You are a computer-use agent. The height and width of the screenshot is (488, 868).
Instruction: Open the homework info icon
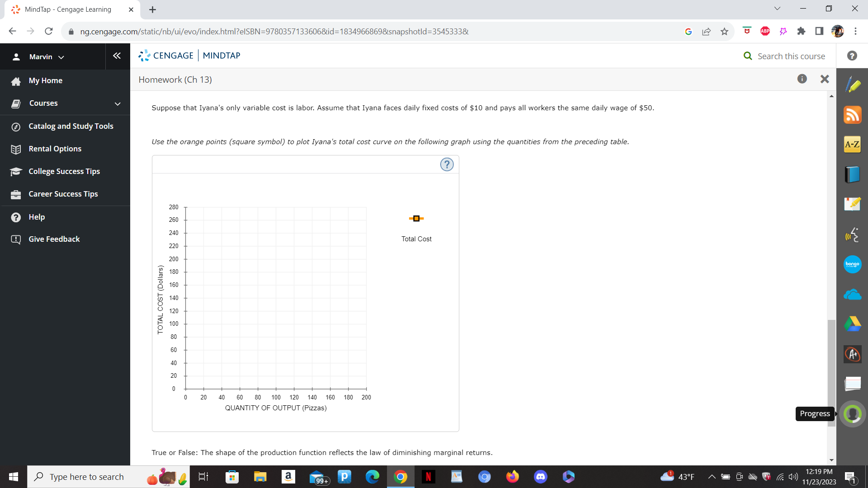(x=802, y=79)
